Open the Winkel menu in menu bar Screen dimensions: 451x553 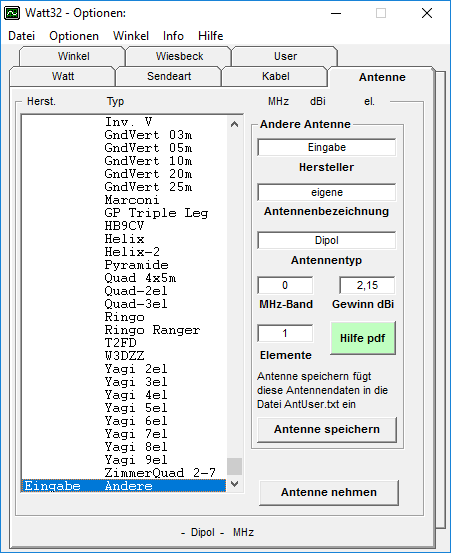tap(131, 36)
